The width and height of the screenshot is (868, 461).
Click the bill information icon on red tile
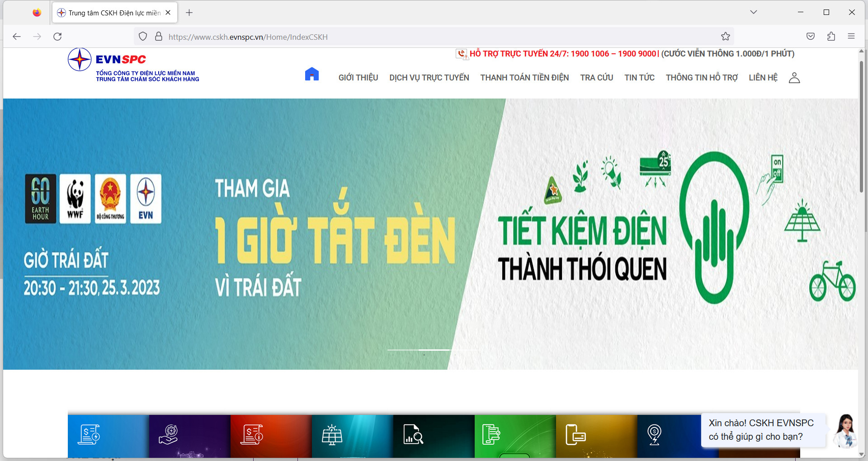252,434
